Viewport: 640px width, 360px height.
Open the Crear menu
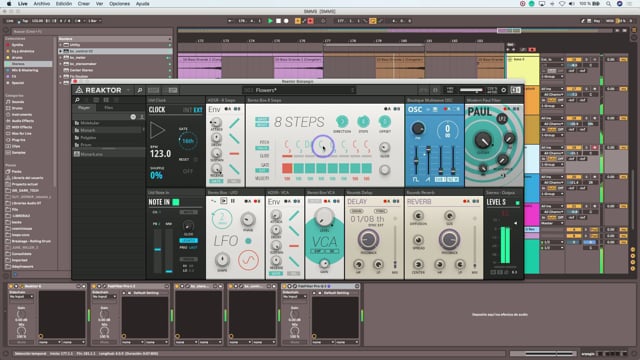(84, 4)
